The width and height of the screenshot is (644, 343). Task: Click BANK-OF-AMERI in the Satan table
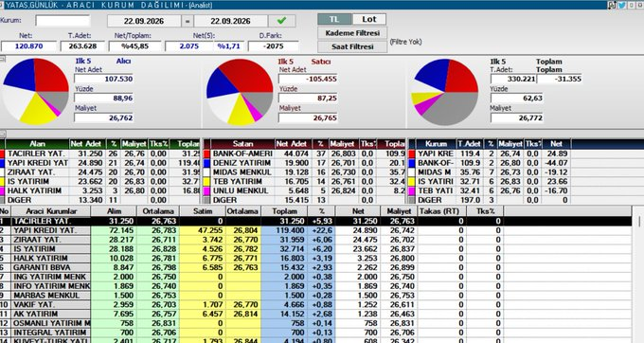click(242, 153)
